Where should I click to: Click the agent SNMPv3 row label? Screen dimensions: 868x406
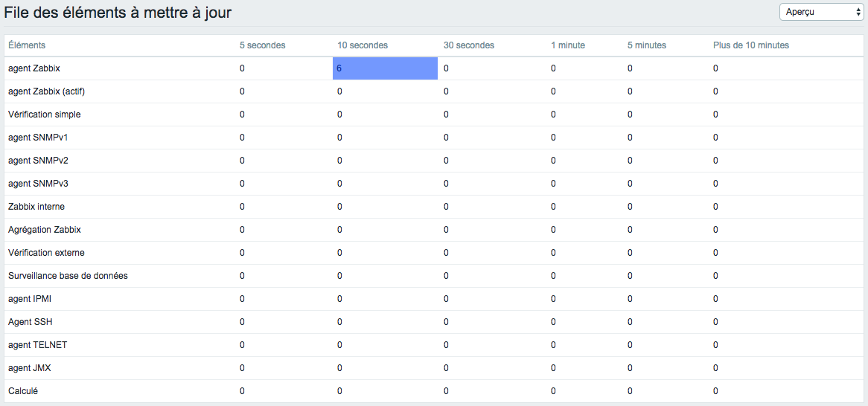[38, 184]
